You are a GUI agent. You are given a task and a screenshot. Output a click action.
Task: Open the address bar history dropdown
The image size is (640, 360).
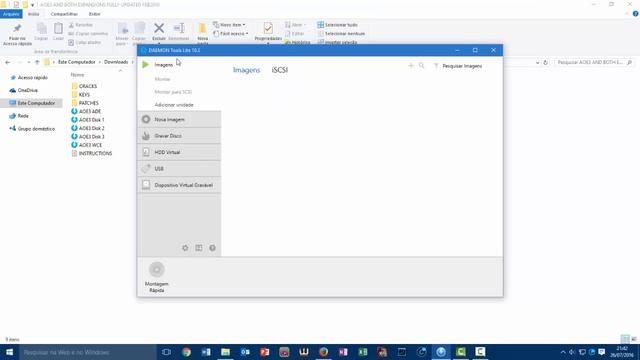tap(538, 62)
